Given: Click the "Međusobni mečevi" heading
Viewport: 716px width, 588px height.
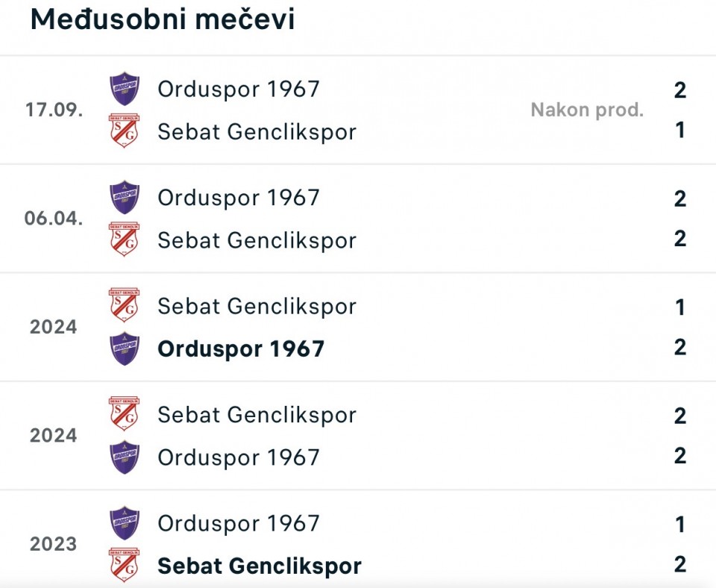Looking at the screenshot, I should (163, 20).
